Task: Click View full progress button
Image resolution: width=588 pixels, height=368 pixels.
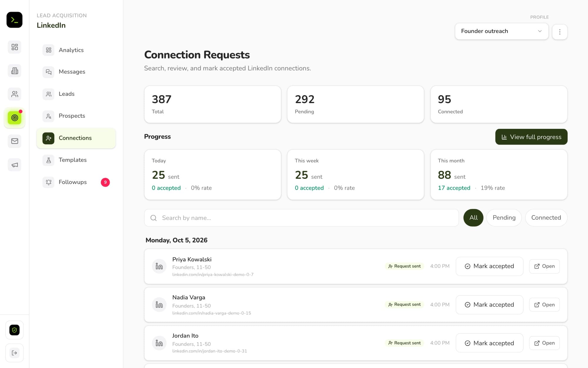Action: tap(531, 137)
